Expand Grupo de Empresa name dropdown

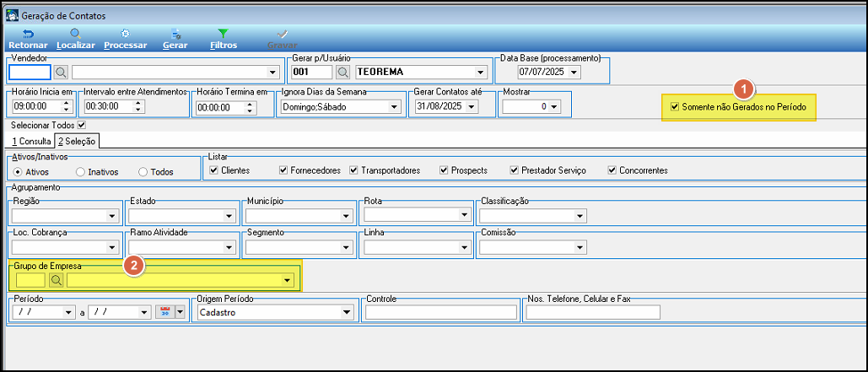[287, 280]
